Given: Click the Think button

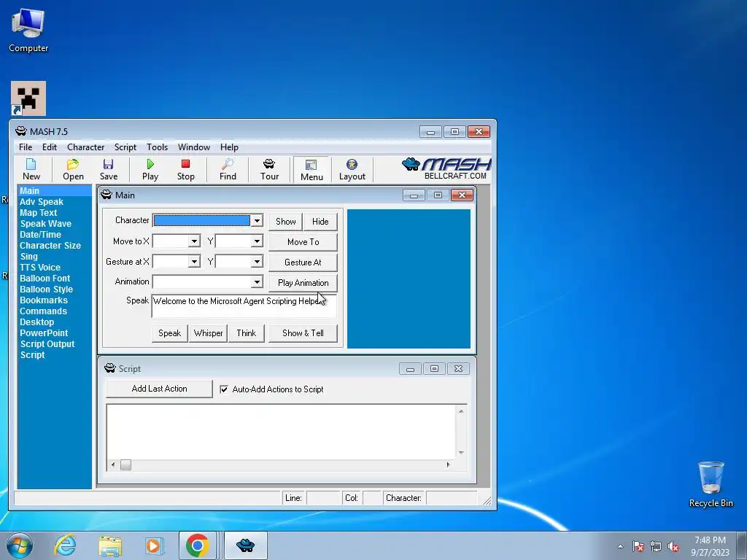Looking at the screenshot, I should point(247,333).
